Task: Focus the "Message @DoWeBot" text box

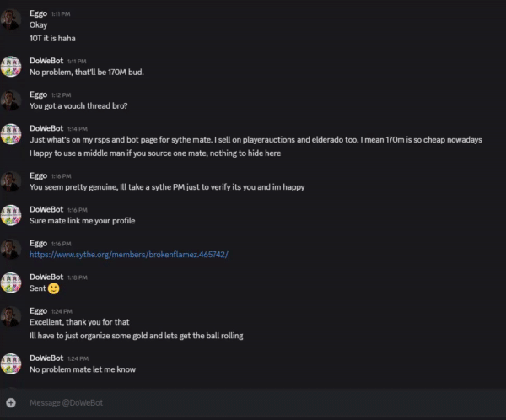Action: (253, 403)
